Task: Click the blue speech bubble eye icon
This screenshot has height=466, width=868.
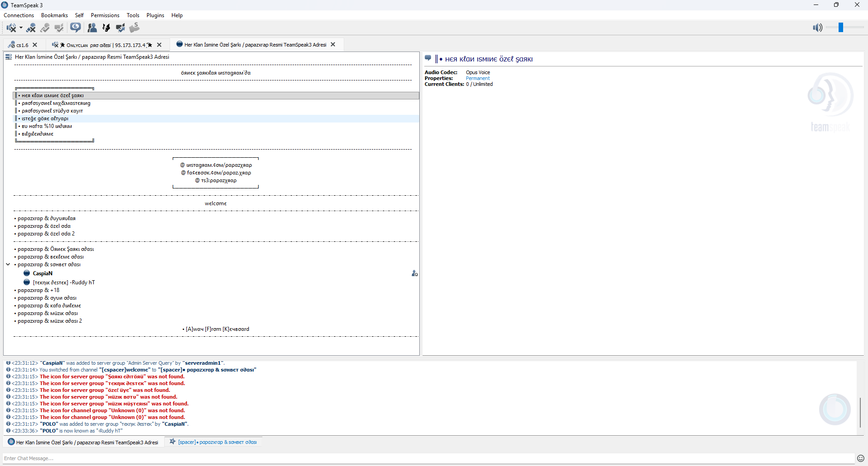Action: 76,28
